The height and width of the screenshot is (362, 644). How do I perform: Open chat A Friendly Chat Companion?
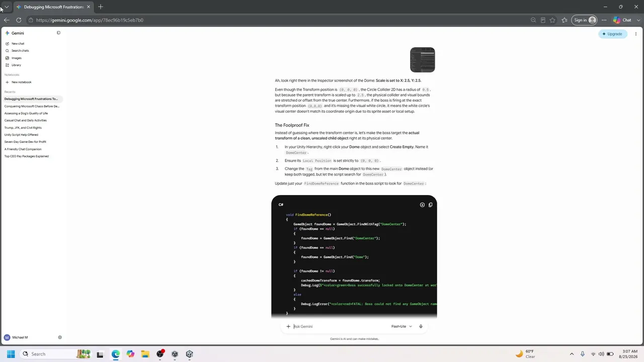point(23,149)
